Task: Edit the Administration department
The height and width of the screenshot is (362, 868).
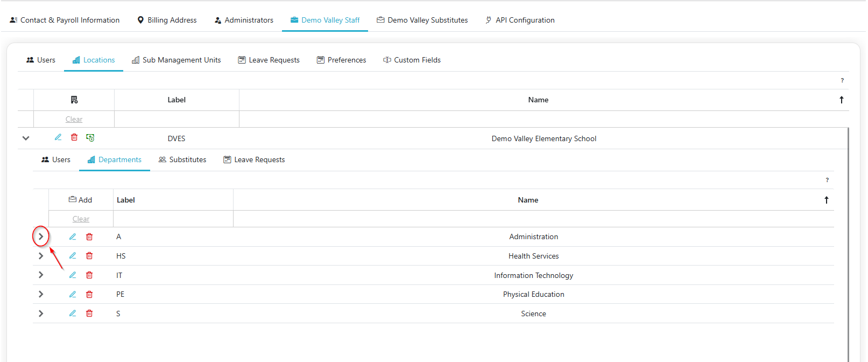Action: coord(73,237)
